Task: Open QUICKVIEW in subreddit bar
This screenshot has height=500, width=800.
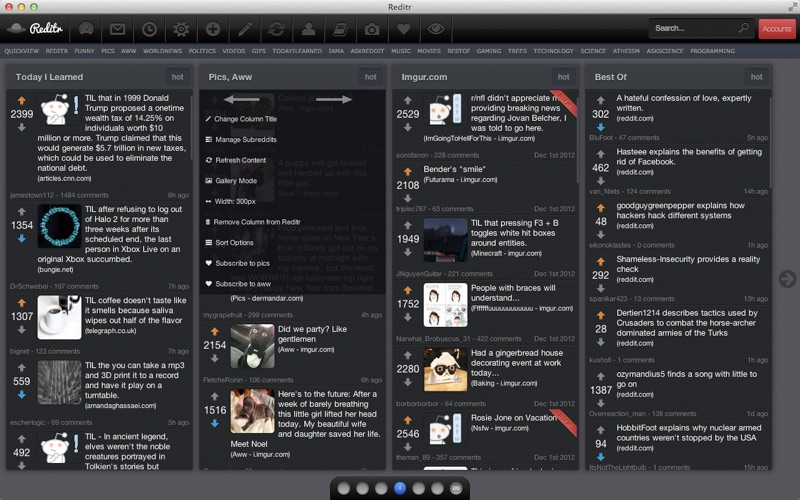Action: coord(22,51)
